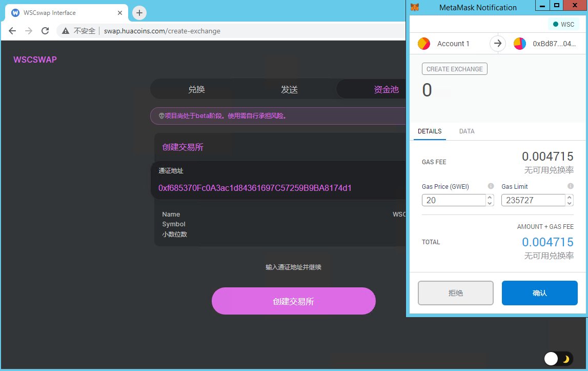Close the WSCswap Interface tab

click(119, 13)
